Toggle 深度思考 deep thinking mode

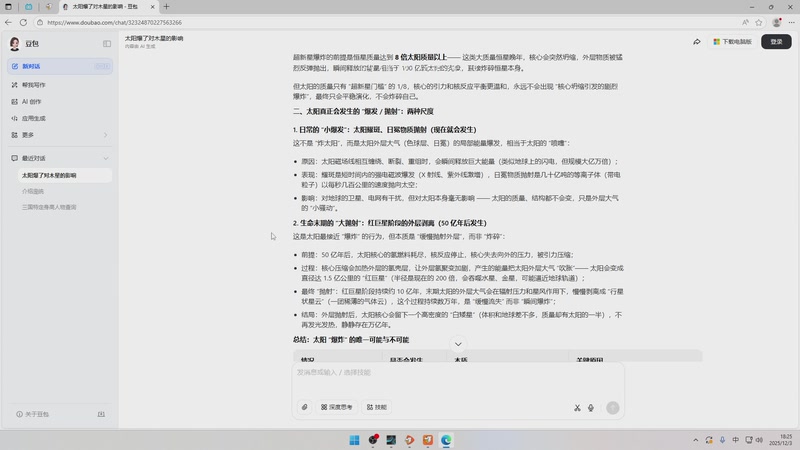(337, 407)
